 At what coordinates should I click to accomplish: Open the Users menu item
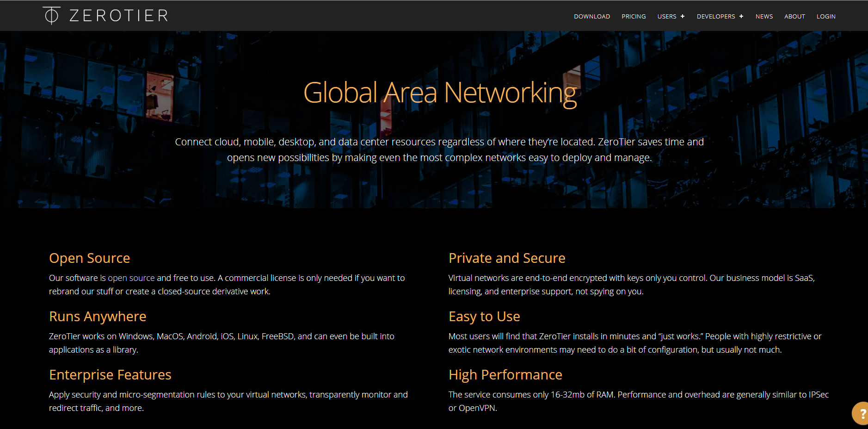(x=667, y=16)
